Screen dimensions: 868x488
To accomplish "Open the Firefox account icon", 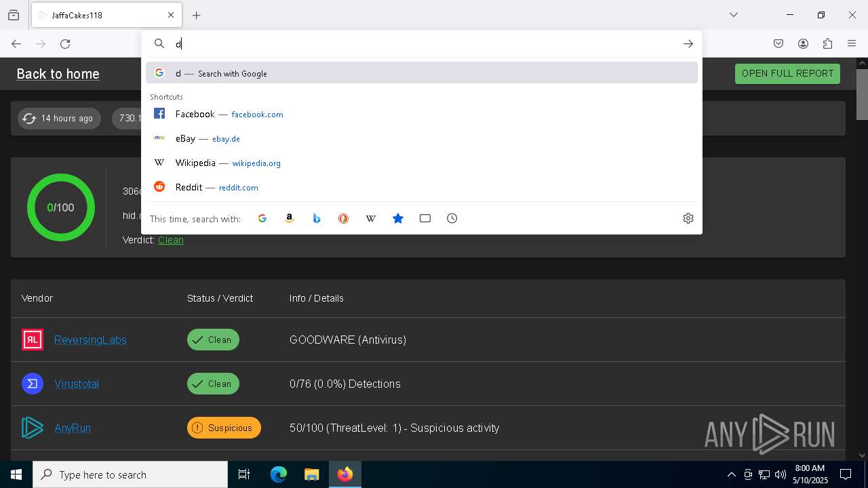I will (803, 43).
